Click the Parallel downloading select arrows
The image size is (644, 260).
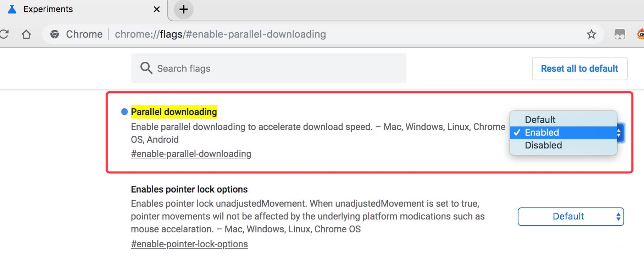point(619,133)
